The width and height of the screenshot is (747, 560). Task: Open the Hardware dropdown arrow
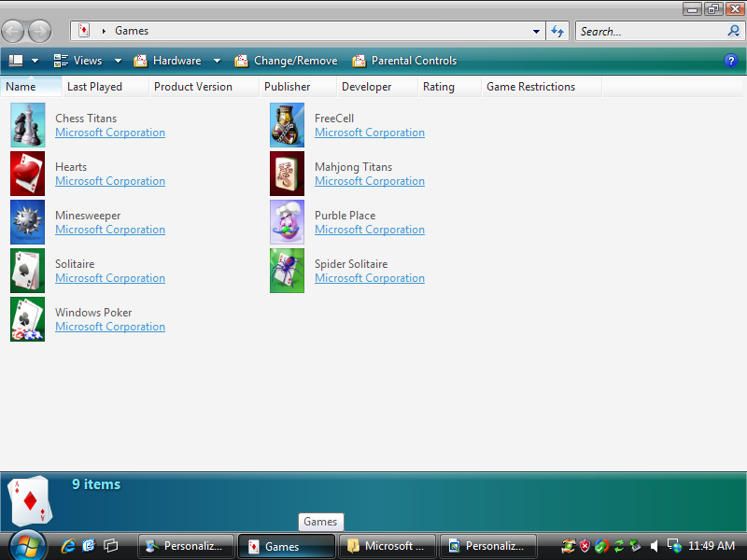[x=217, y=61]
